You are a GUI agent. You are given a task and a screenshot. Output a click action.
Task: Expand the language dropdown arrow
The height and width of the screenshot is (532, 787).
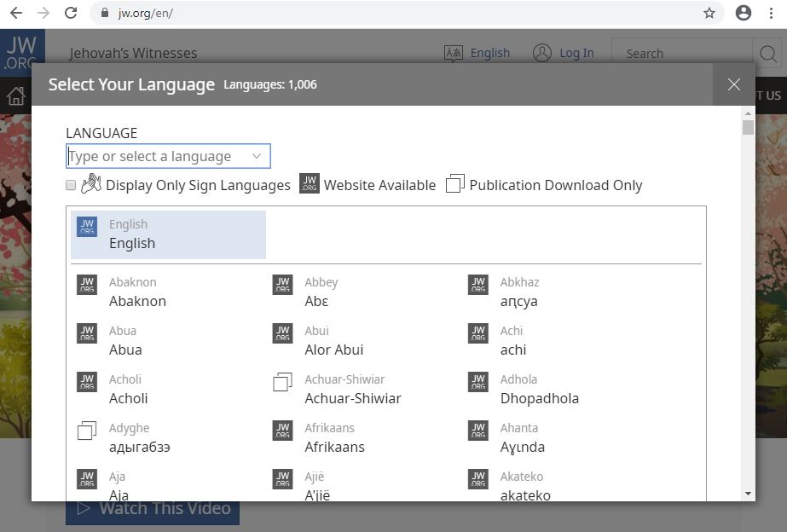[x=256, y=156]
